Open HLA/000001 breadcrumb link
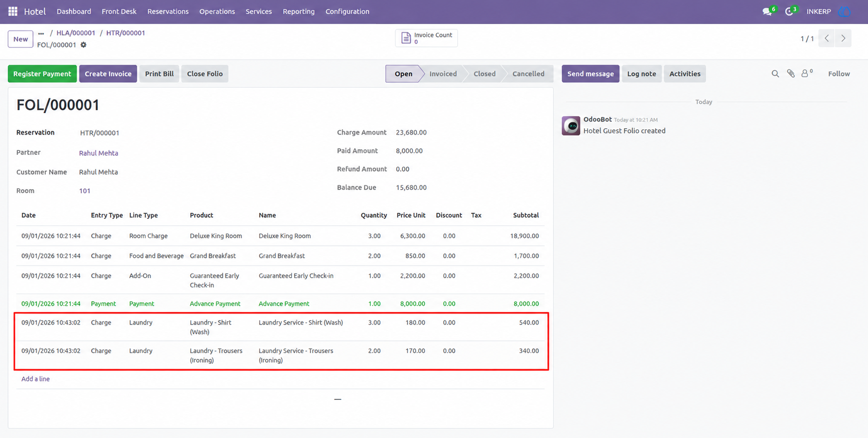The width and height of the screenshot is (868, 438). click(x=76, y=33)
